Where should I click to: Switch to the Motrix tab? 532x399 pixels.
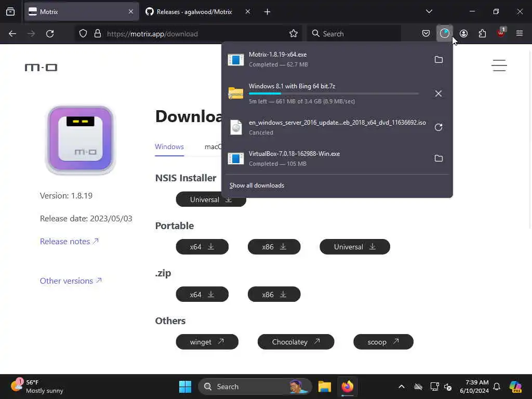pos(82,12)
